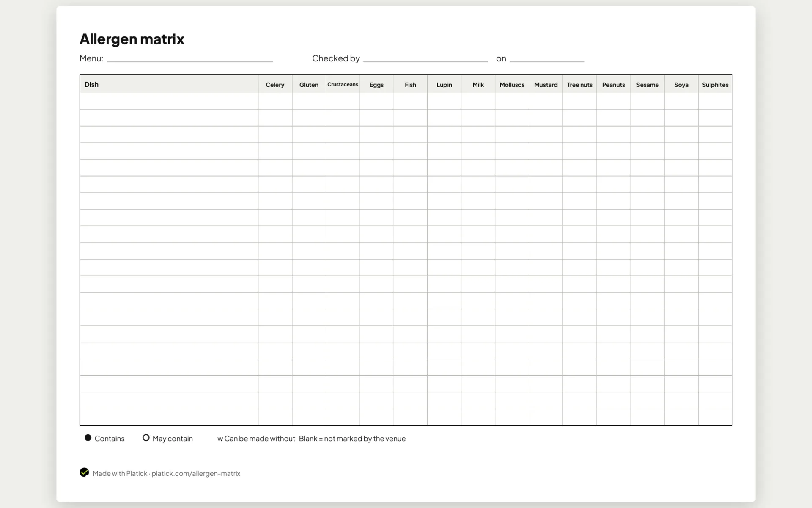Select the Gluten column header
This screenshot has width=812, height=508.
(309, 85)
